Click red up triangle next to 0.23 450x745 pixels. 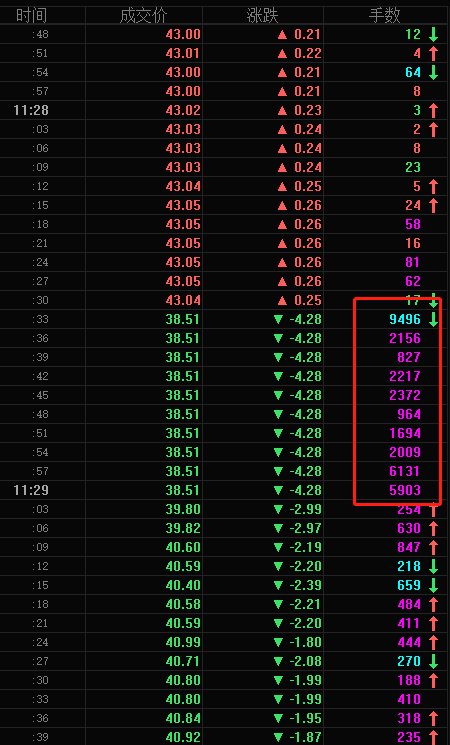[x=282, y=110]
